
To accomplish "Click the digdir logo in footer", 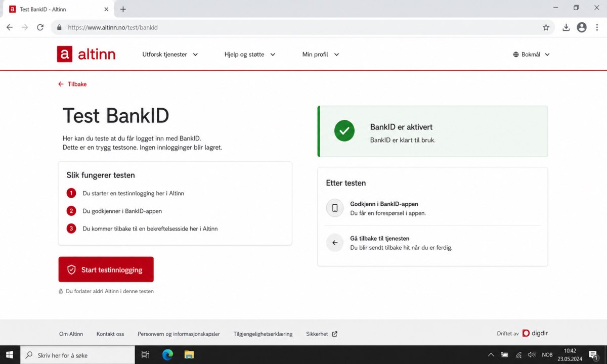I will tap(535, 333).
